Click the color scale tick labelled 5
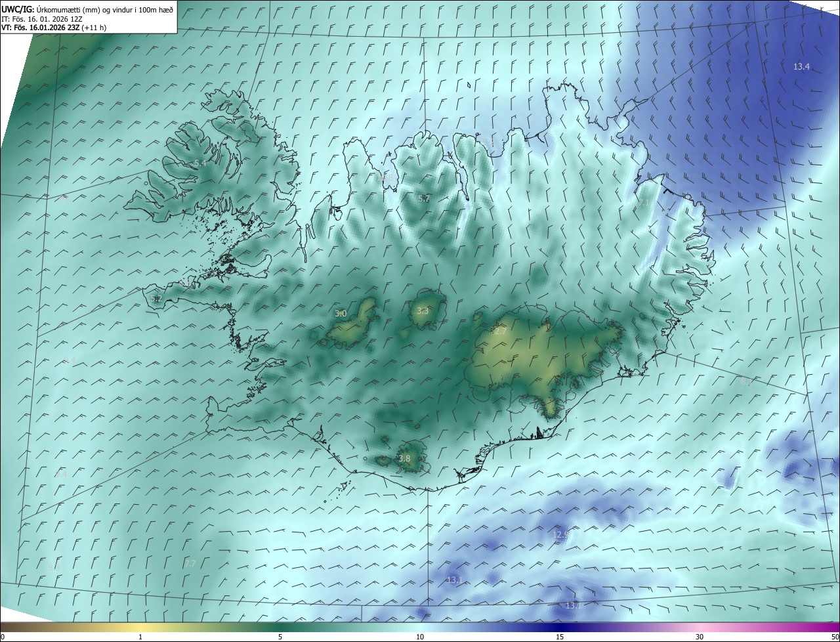The width and height of the screenshot is (840, 642). [280, 637]
